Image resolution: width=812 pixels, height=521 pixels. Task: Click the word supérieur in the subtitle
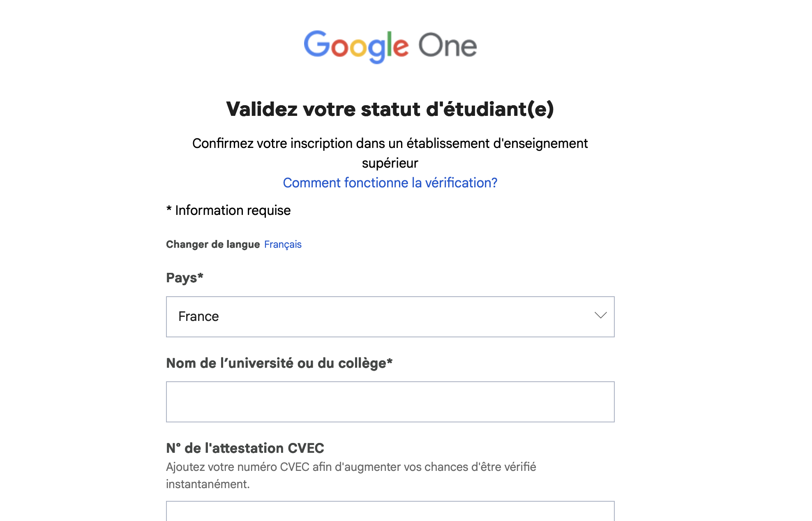click(x=390, y=163)
